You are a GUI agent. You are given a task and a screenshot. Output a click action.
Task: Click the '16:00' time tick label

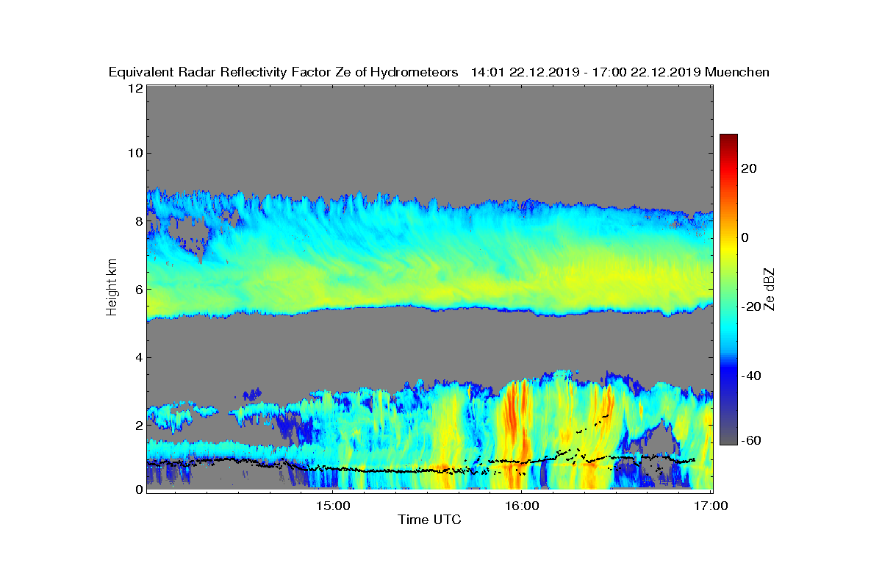click(522, 506)
